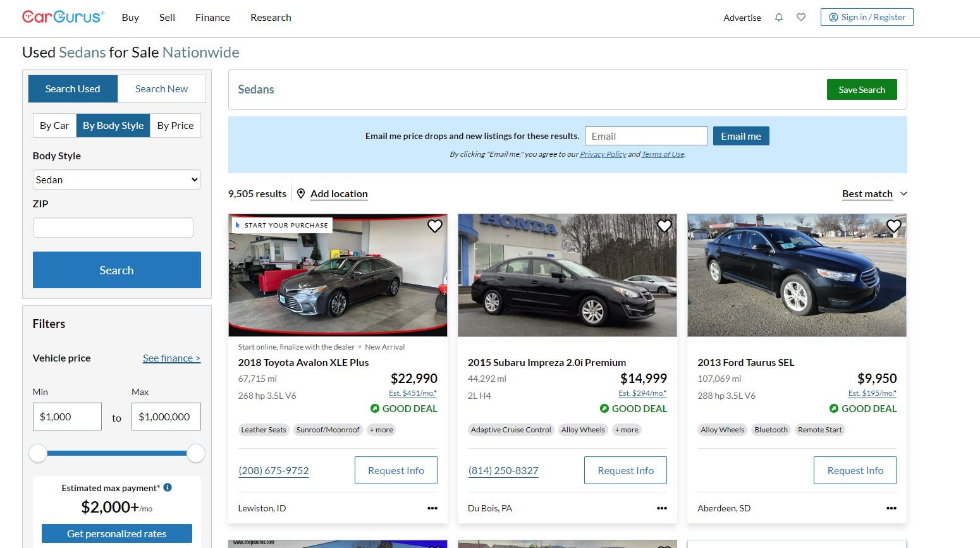Switch to the Search New tab
Viewport: 980px width, 548px height.
point(161,89)
